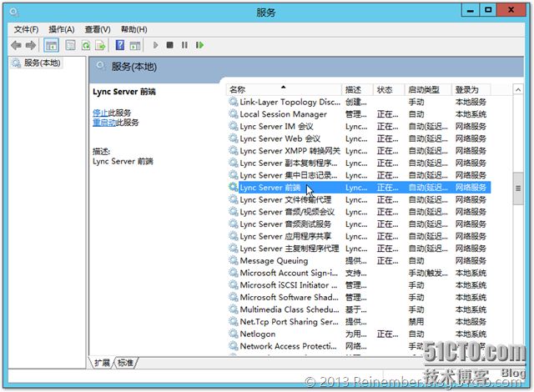Click the scrollbar up arrow in the services list
Image resolution: width=534 pixels, height=392 pixels.
coord(518,90)
